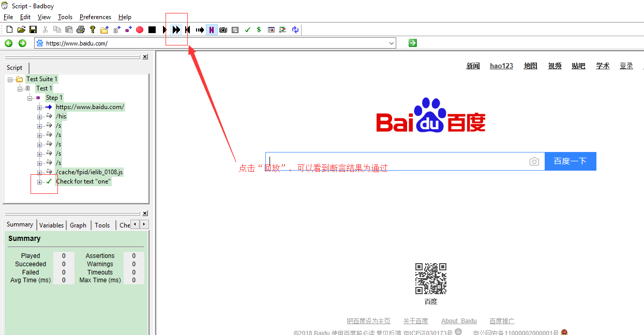Click the gray document icon beside the camera
The width and height of the screenshot is (644, 335).
(235, 30)
